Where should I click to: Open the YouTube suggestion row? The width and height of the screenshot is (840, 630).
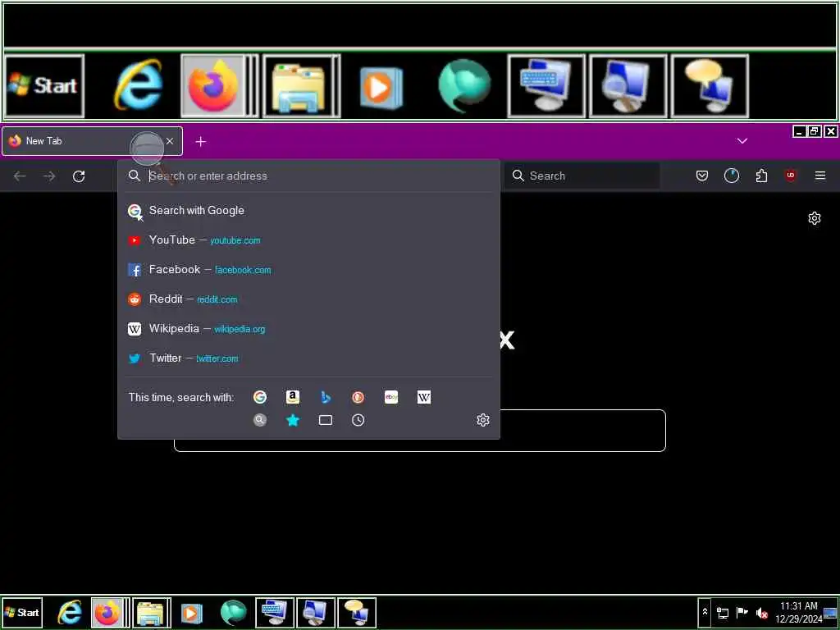click(308, 240)
